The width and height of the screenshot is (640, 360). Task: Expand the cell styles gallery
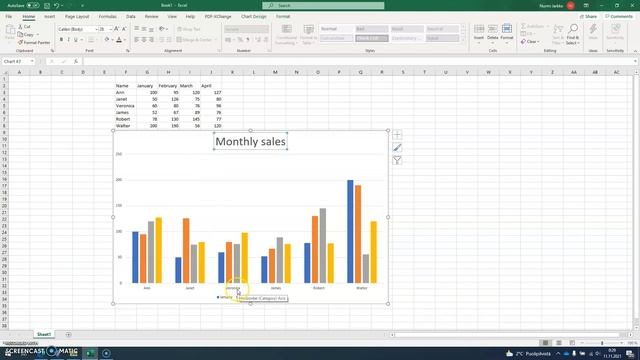(463, 40)
